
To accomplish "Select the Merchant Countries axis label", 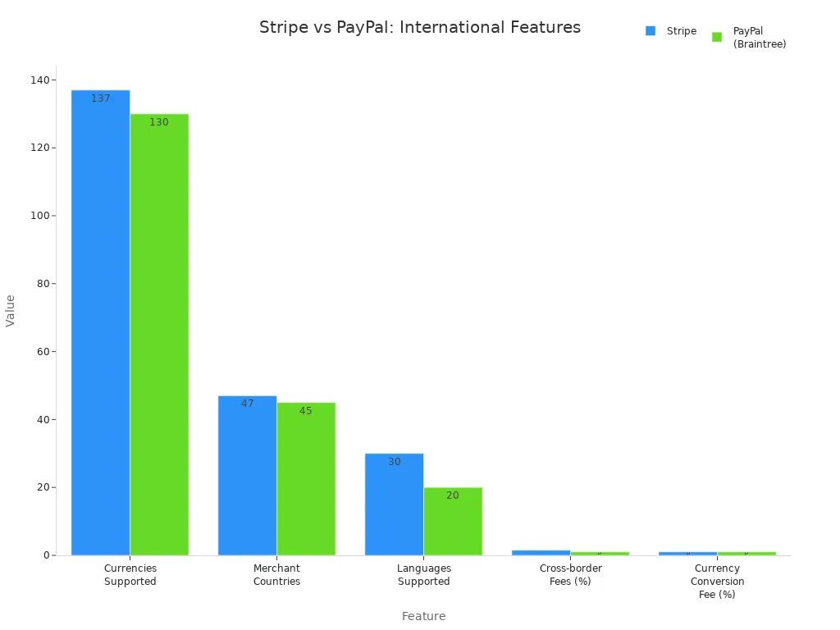I will pos(276,574).
